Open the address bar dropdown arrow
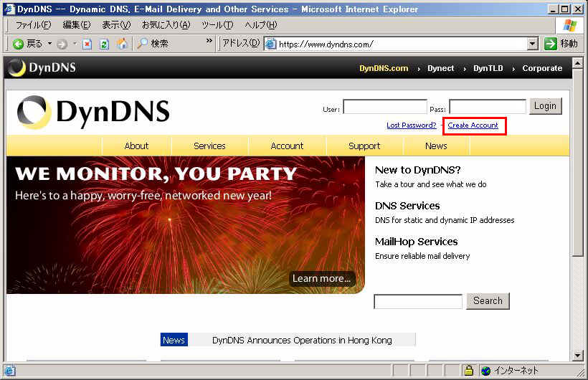Screen dimensions: 588x380 (533, 44)
